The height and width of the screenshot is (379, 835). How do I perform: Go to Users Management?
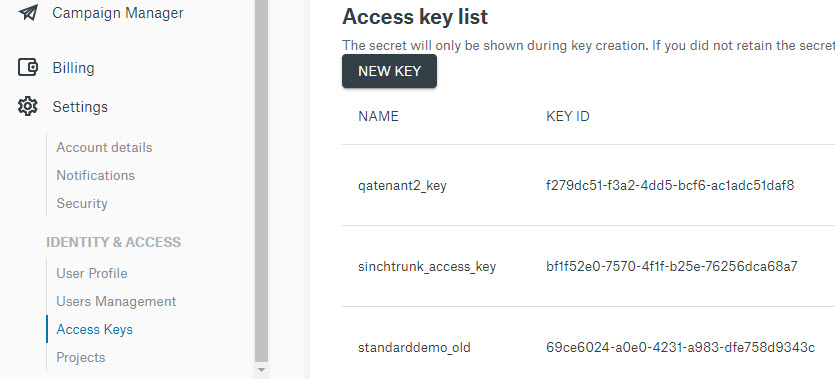point(116,301)
